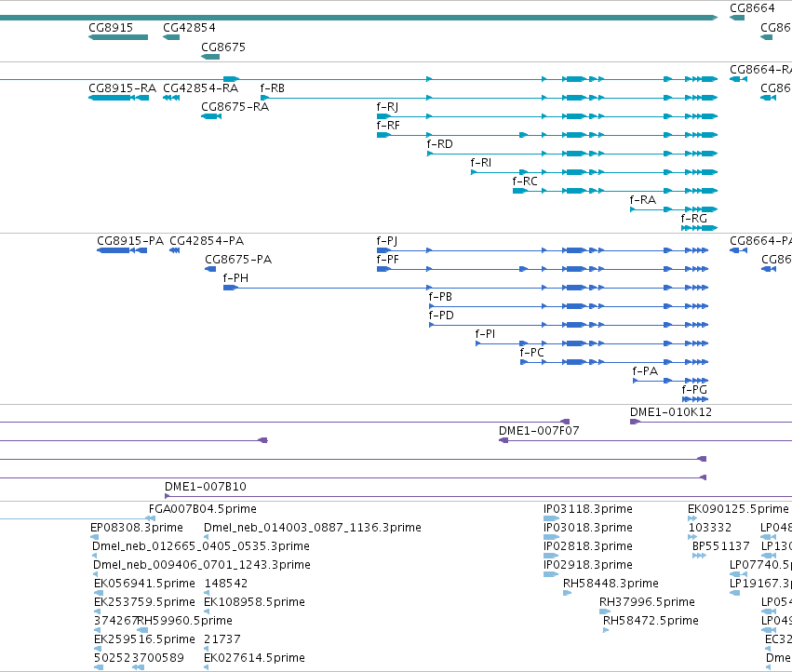Select transcript f-RF
Image resolution: width=792 pixels, height=672 pixels.
click(547, 135)
